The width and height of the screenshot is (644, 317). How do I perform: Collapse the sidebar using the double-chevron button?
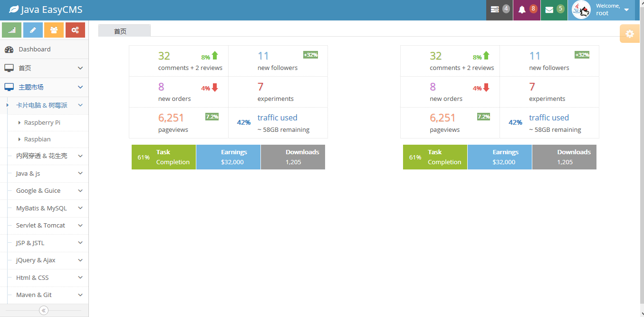tap(44, 310)
